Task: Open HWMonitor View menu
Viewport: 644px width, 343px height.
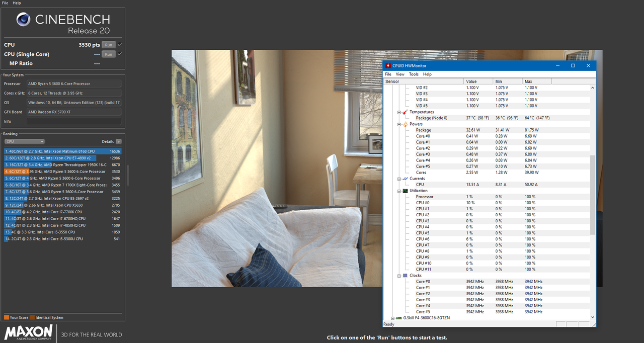Action: pos(400,74)
